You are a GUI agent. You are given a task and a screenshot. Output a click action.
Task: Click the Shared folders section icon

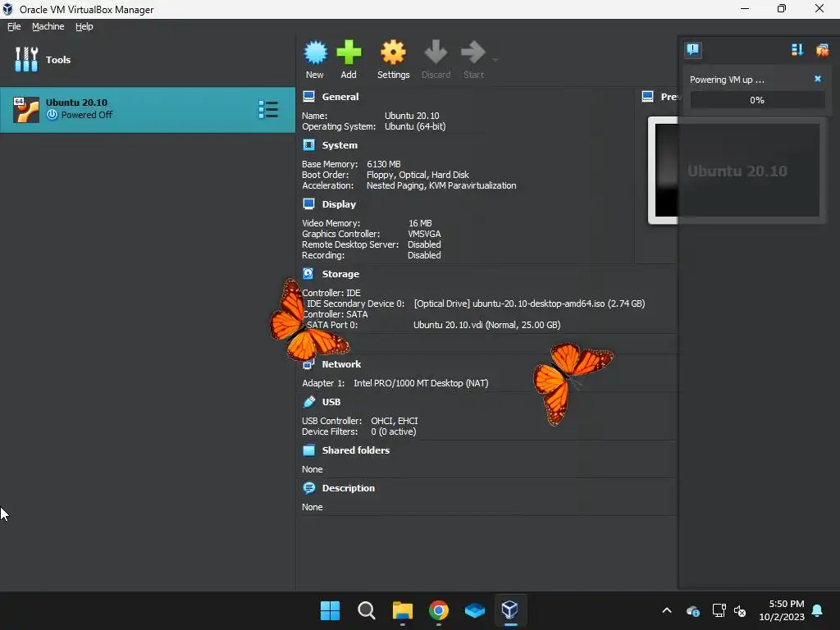coord(308,450)
